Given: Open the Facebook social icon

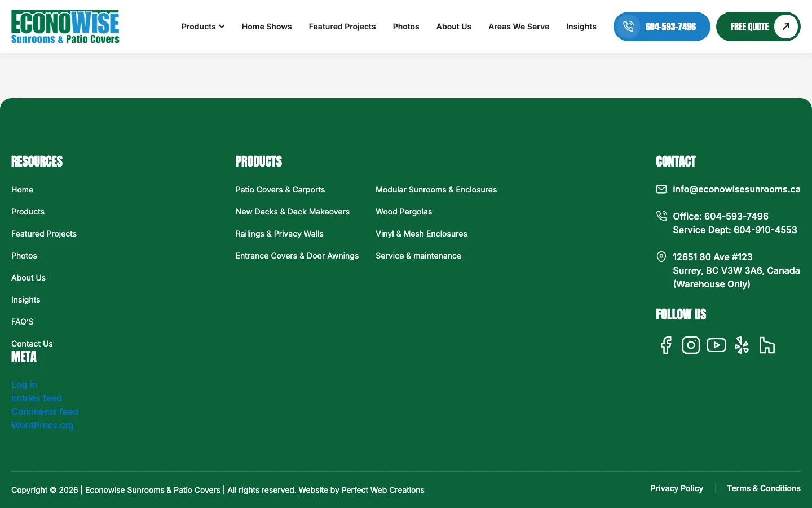Looking at the screenshot, I should [666, 345].
